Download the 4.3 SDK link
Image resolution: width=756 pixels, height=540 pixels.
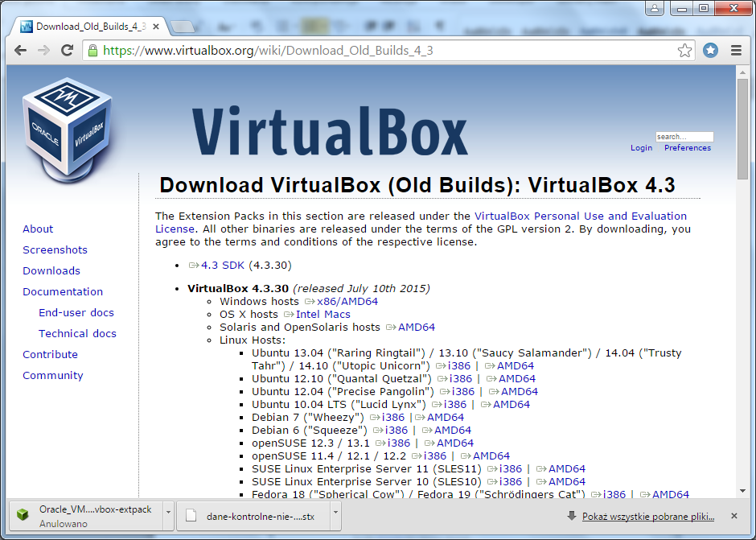click(x=222, y=266)
